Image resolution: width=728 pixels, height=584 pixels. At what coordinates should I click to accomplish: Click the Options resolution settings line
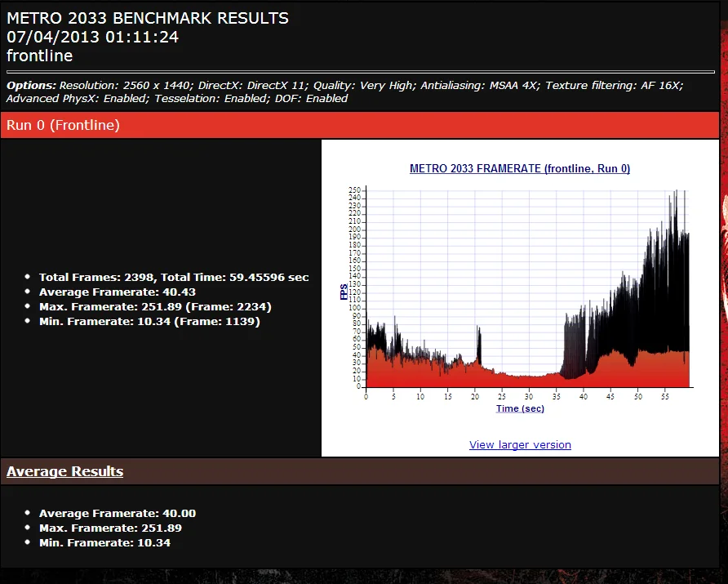344,86
